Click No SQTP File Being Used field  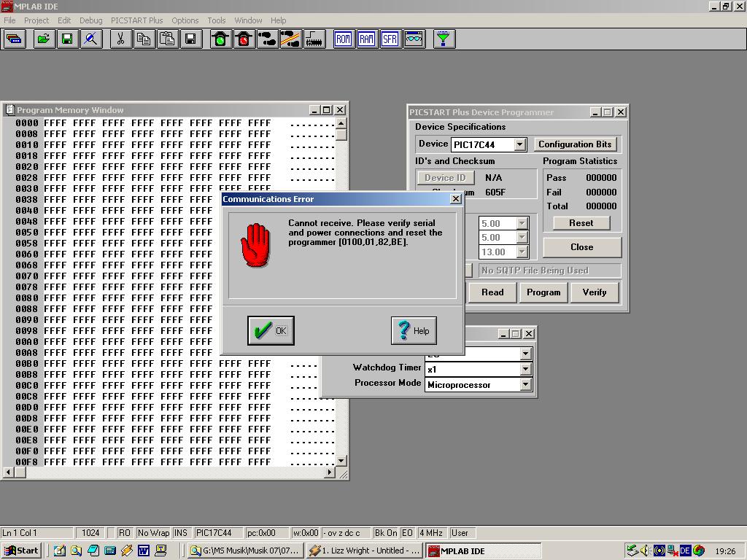tap(550, 271)
